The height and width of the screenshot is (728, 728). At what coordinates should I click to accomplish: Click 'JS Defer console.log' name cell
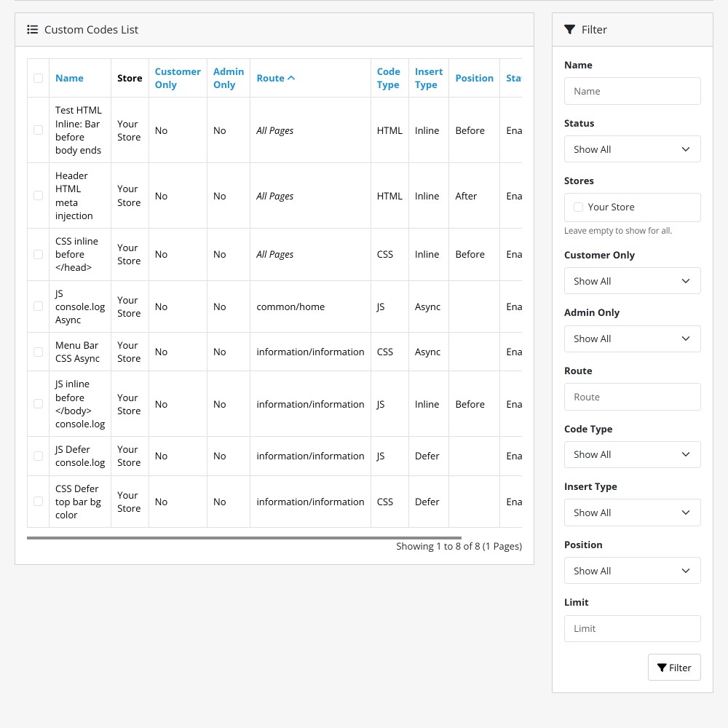(x=80, y=456)
